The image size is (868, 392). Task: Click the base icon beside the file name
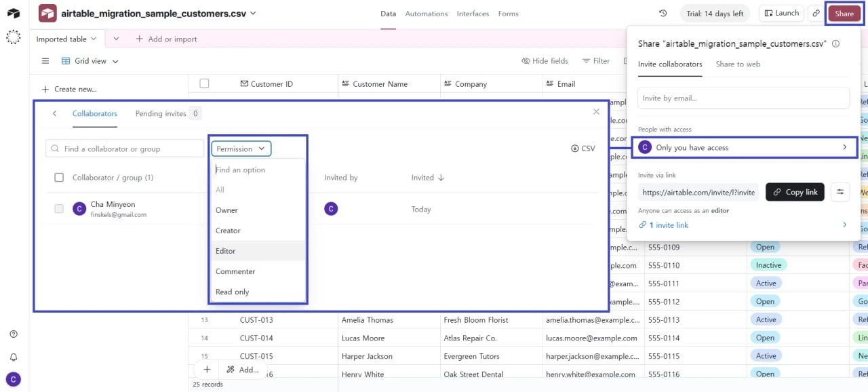point(47,13)
